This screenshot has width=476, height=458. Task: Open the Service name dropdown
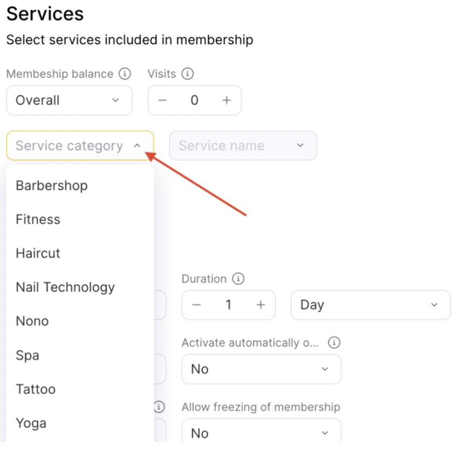coord(243,146)
